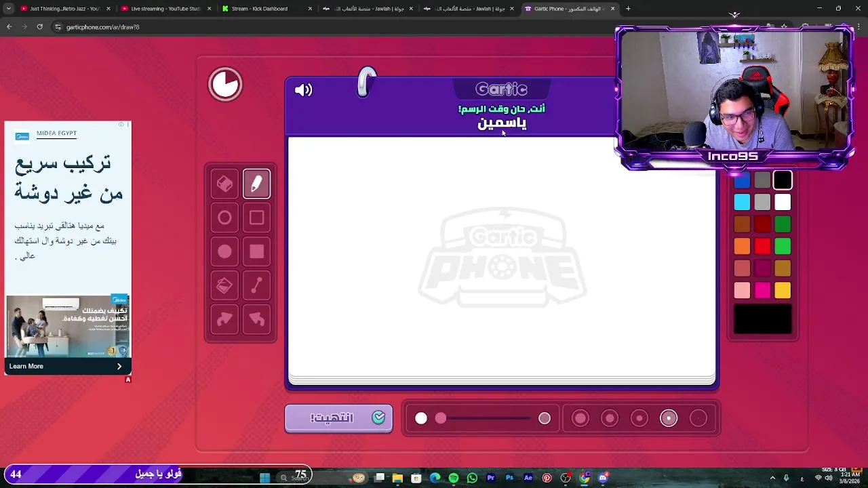
Task: Choose the currently highlighted small brush size
Action: click(x=669, y=419)
